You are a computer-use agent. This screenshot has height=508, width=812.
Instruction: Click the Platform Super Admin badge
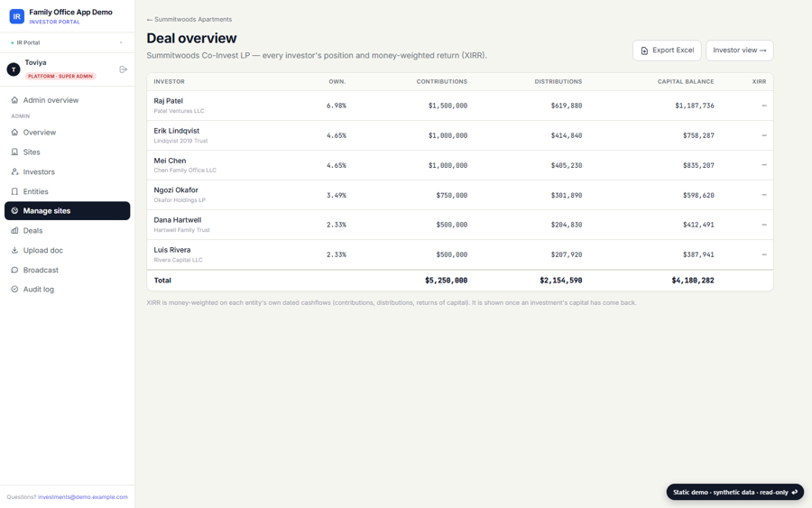click(x=60, y=76)
